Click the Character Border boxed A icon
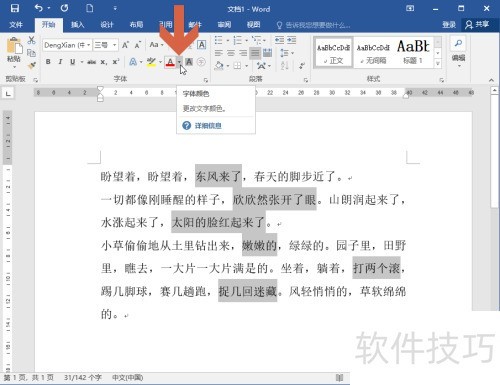 coord(201,45)
